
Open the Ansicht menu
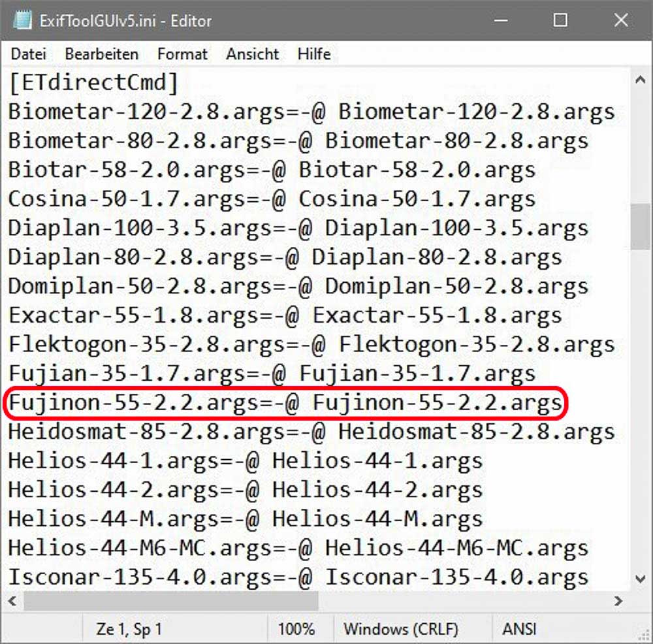click(x=252, y=54)
